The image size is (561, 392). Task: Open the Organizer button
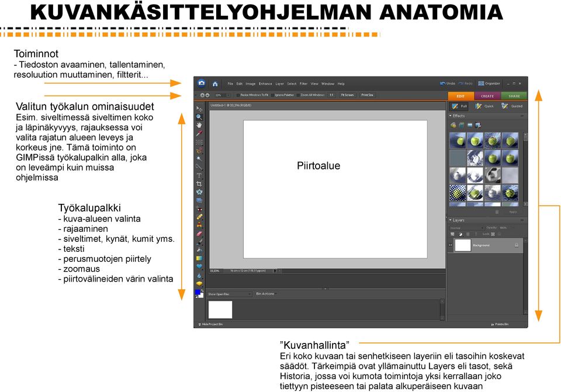pyautogui.click(x=489, y=84)
